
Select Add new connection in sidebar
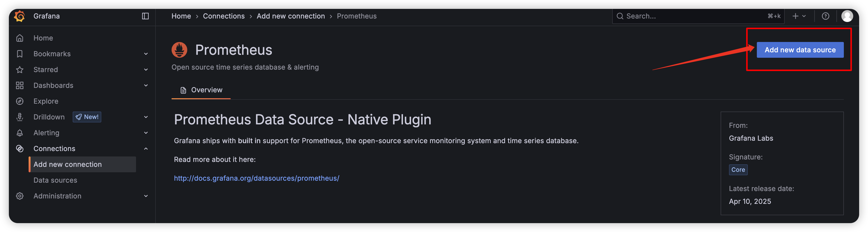pos(83,165)
